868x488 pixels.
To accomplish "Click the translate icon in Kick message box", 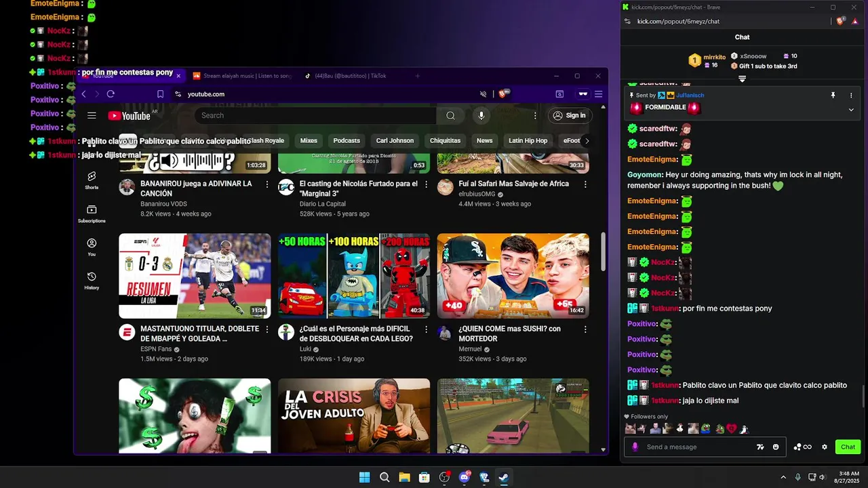I will [760, 447].
